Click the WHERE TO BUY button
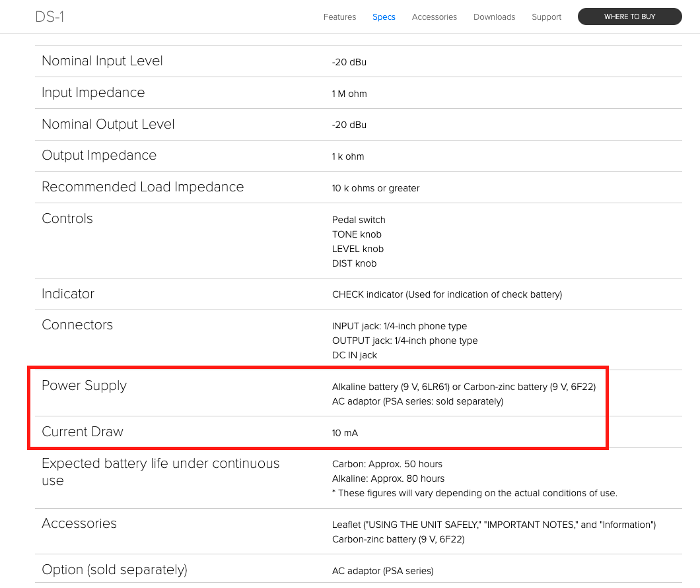The height and width of the screenshot is (588, 700). coord(629,16)
